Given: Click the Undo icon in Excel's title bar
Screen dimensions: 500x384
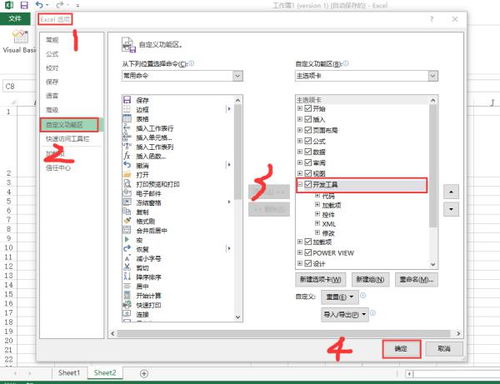Looking at the screenshot, I should click(x=39, y=5).
